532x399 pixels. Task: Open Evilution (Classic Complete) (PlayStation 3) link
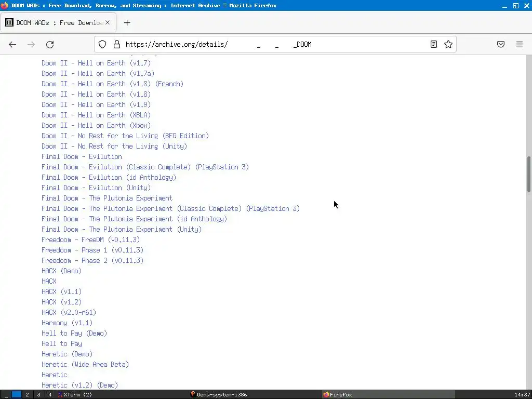tap(145, 167)
